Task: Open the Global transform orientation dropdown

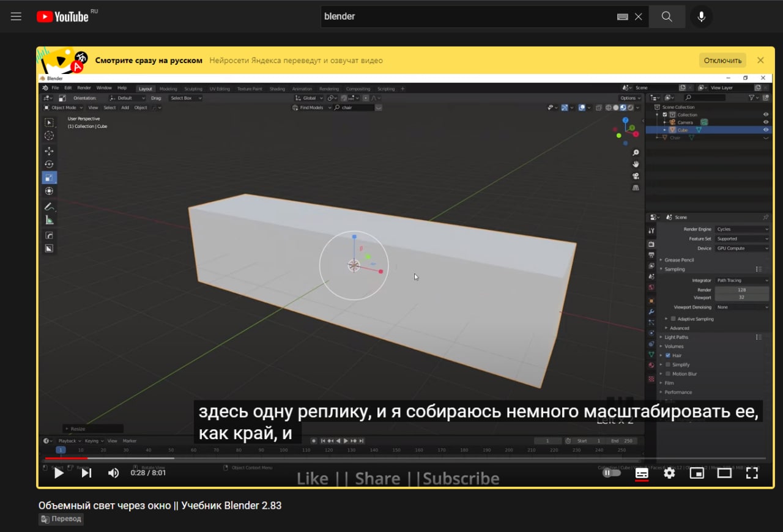Action: coord(309,98)
